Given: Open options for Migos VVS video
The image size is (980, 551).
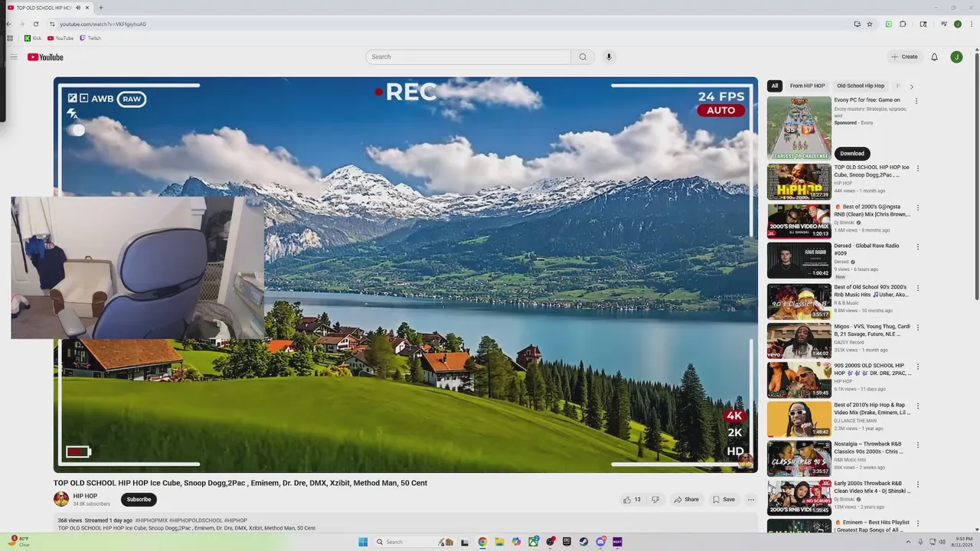Looking at the screenshot, I should pos(917,327).
